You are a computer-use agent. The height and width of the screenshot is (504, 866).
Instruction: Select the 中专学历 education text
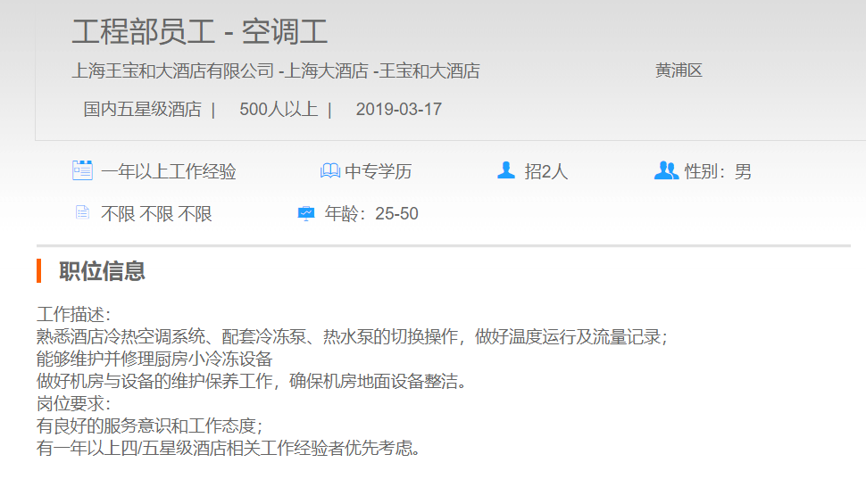point(379,171)
